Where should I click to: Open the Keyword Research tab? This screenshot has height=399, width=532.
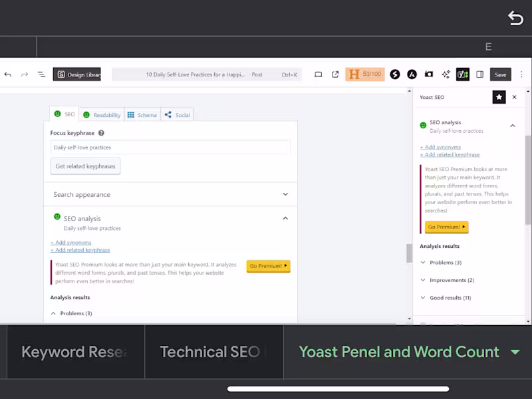[76, 352]
